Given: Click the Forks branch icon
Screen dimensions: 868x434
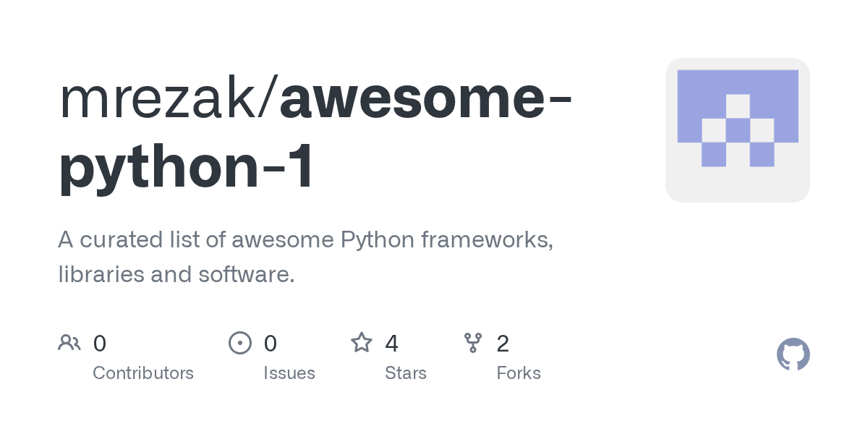Looking at the screenshot, I should coord(473,343).
